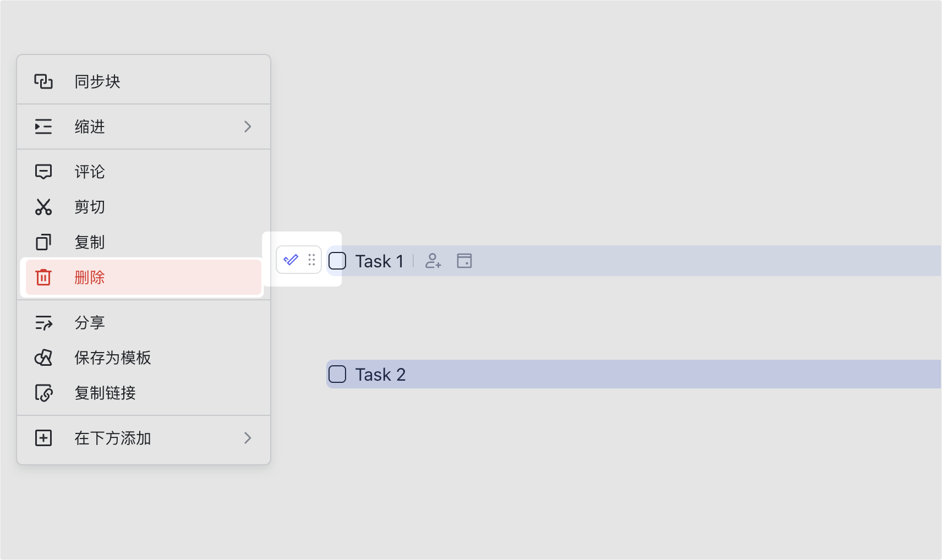Image resolution: width=942 pixels, height=560 pixels.
Task: Check the Task 2 checkbox
Action: pyautogui.click(x=337, y=374)
